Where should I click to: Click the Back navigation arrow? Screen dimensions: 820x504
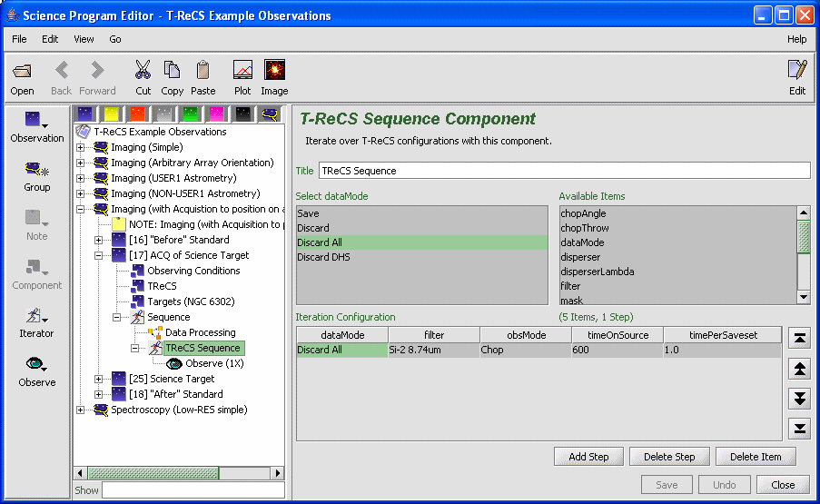tap(62, 70)
